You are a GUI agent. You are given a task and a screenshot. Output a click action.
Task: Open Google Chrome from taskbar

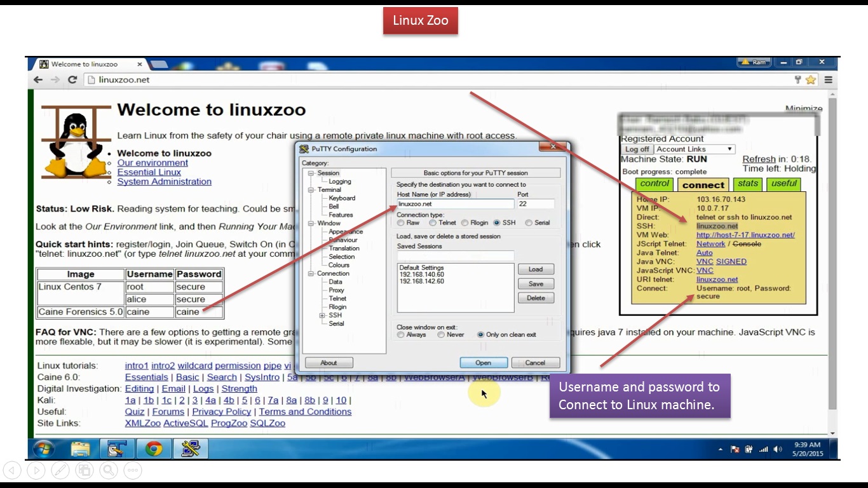point(154,449)
